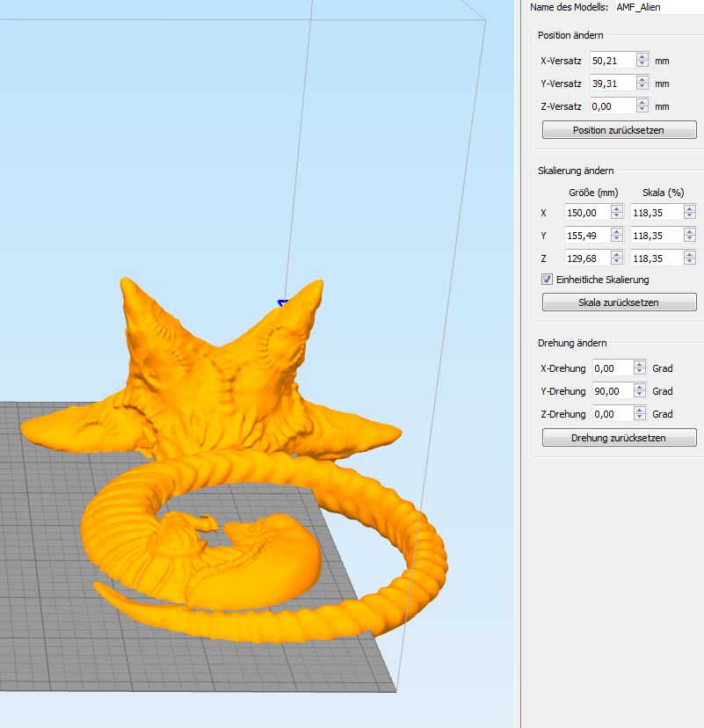The height and width of the screenshot is (728, 704).
Task: Increase Y size with the up arrow
Action: point(617,231)
